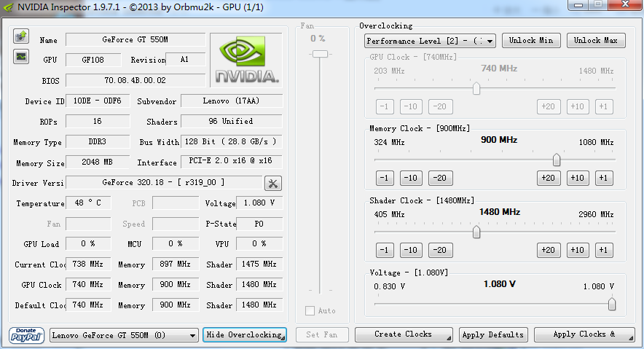644x349 pixels.
Task: Enable the Auto fan checkbox
Action: pyautogui.click(x=310, y=311)
